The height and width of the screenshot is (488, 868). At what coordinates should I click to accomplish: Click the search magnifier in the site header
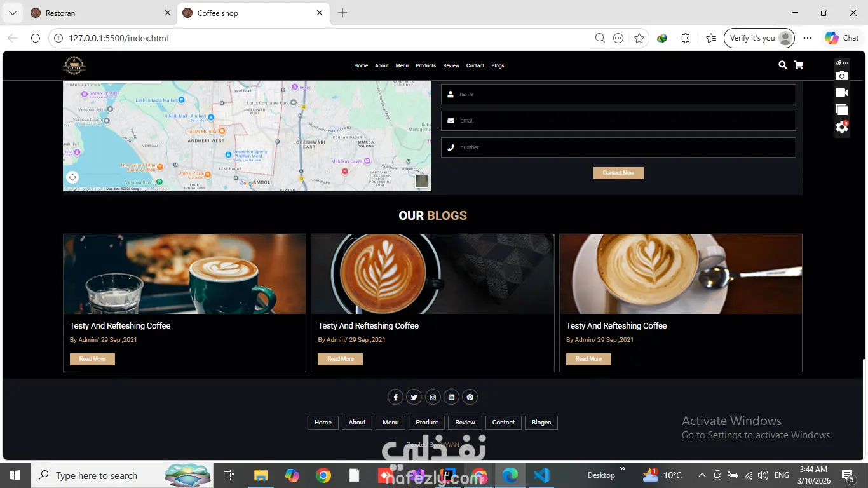click(783, 65)
